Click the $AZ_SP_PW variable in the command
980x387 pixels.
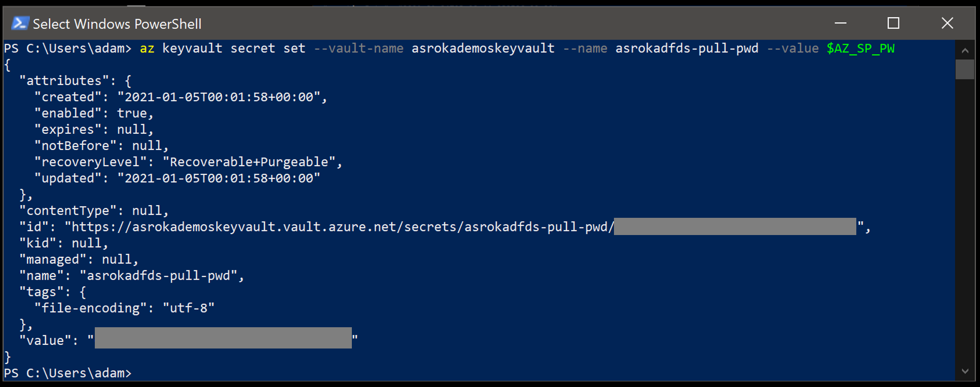860,49
